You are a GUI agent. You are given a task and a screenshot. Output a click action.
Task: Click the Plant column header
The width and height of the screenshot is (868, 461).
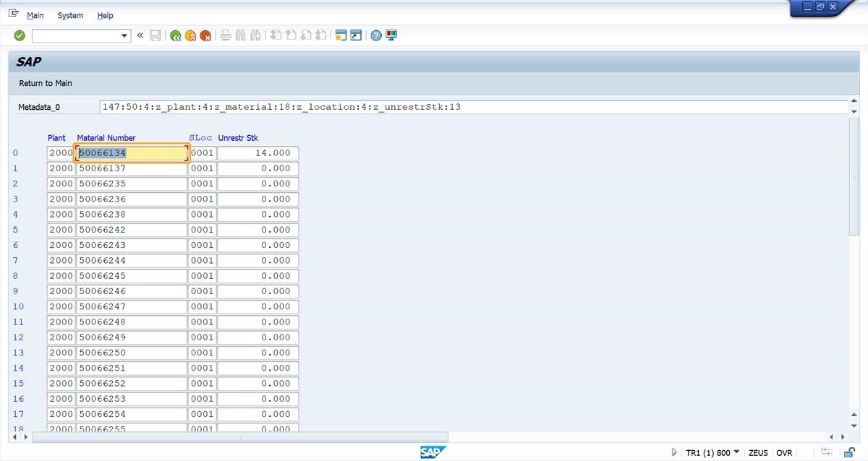pos(56,138)
